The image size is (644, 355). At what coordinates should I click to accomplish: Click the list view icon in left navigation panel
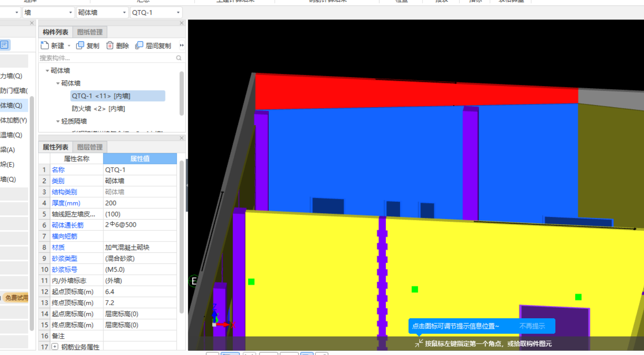(x=5, y=45)
